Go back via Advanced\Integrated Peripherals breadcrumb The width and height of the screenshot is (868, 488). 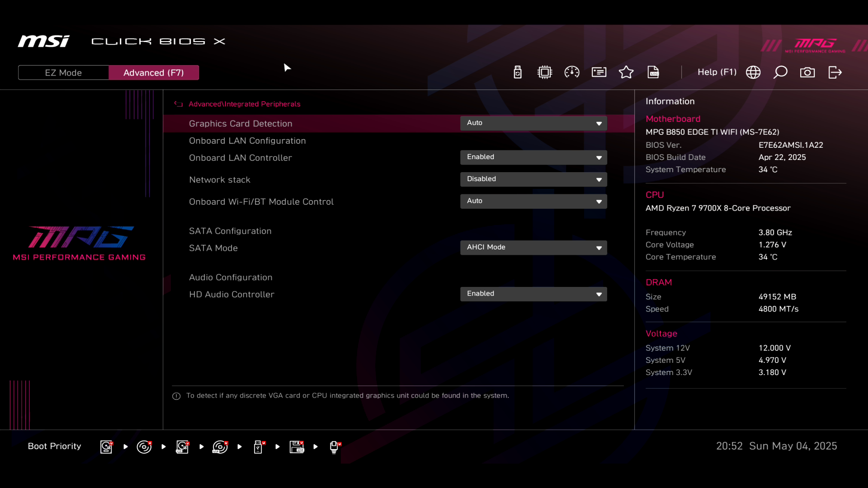[x=244, y=104]
